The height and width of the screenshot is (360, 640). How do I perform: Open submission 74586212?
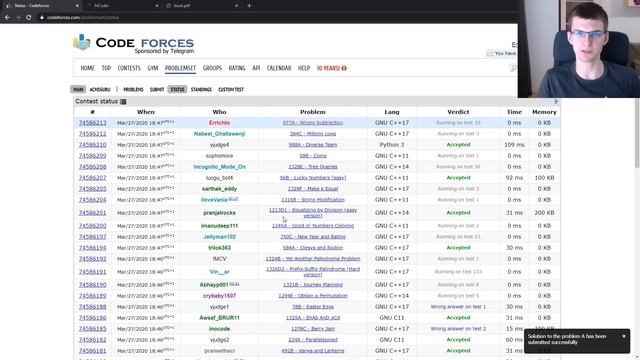(x=93, y=134)
